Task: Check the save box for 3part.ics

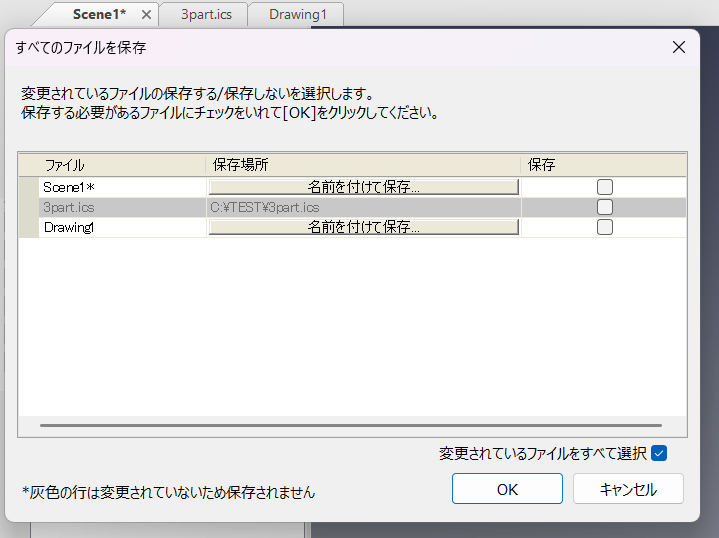Action: point(605,207)
